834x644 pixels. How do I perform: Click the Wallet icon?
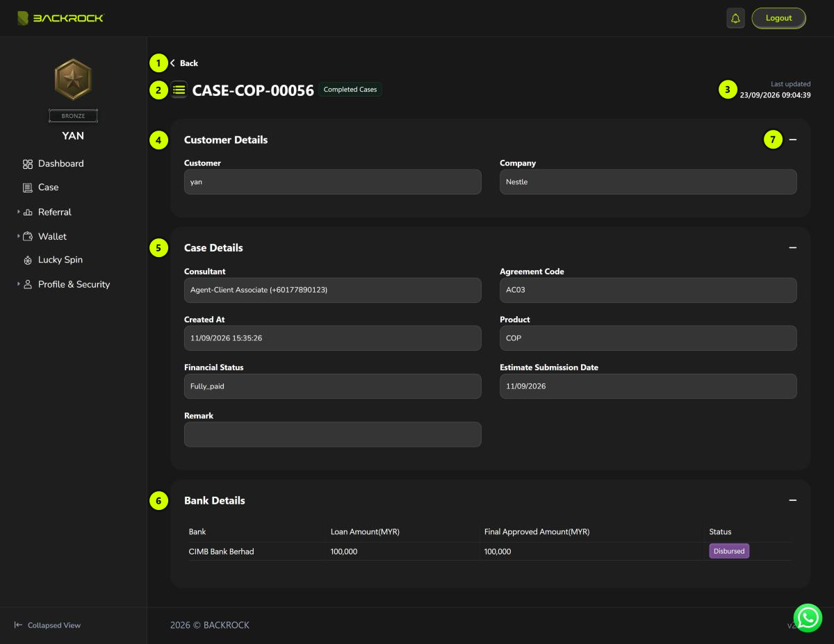tap(28, 236)
